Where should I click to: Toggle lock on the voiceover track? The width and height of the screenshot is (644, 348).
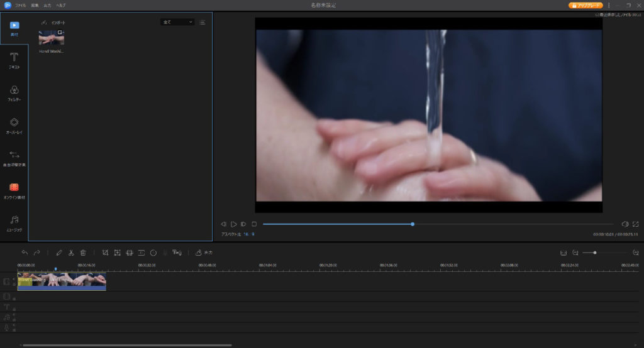14,330
